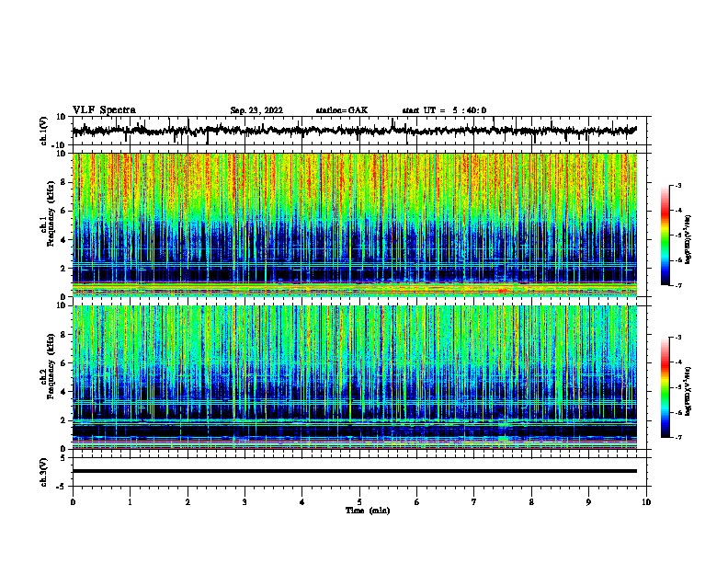The height and width of the screenshot is (563, 728).
Task: Select the date text "Sep. 23, 2022"
Action: (256, 110)
